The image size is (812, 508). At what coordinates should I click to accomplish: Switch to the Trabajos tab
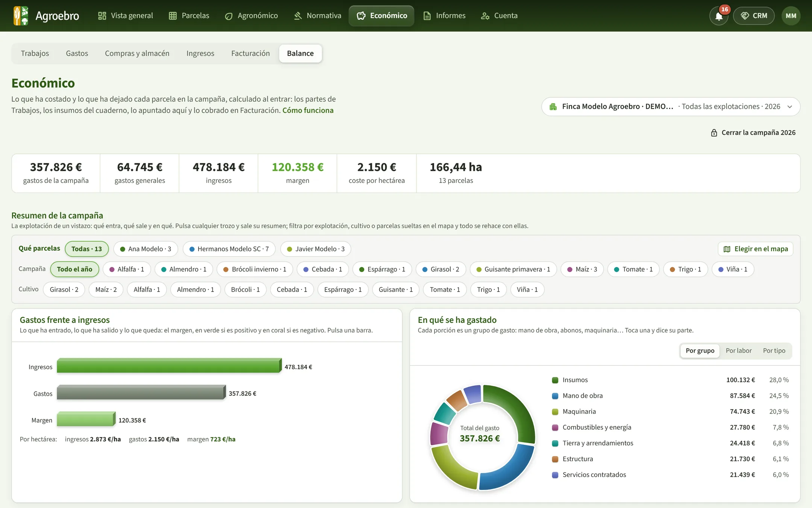pos(35,53)
